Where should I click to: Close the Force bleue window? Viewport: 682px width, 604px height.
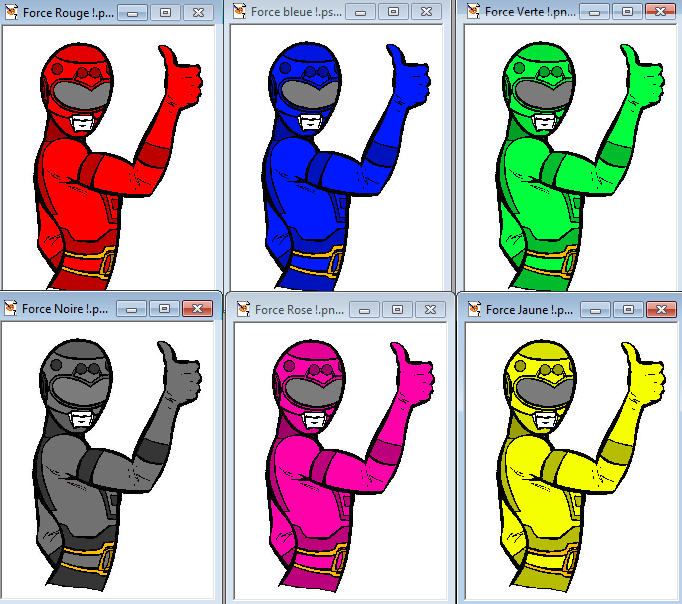[426, 12]
